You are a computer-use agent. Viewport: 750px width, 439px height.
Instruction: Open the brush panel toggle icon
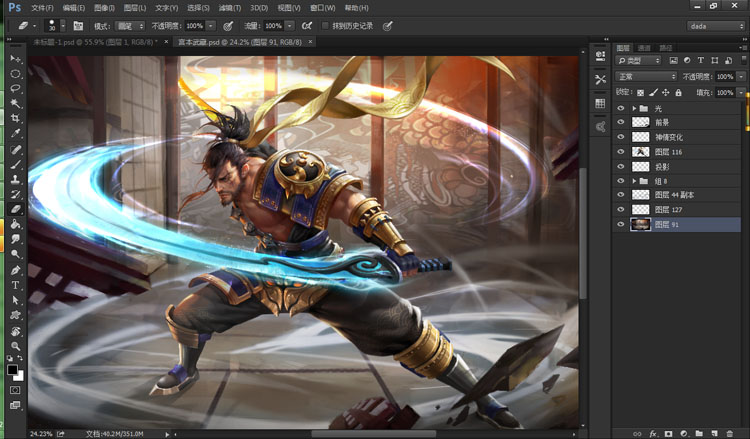78,26
